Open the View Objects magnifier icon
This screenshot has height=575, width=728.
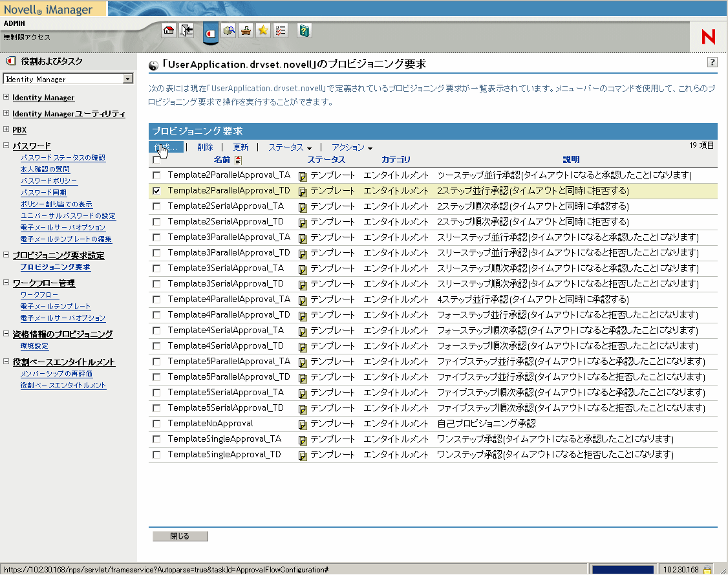(x=228, y=30)
